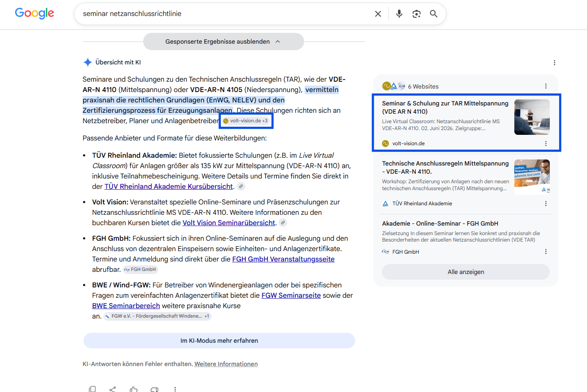Open Volt Vision Seminarübersicht link
This screenshot has width=587, height=392.
tap(229, 223)
